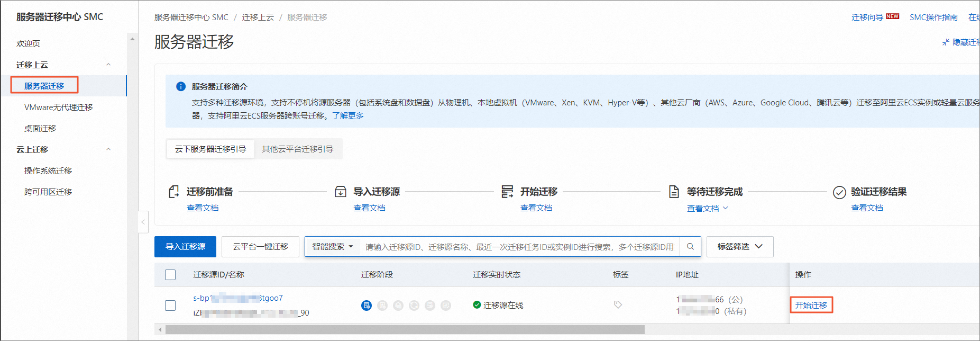Open the 了解更多 link
The height and width of the screenshot is (341, 980).
pos(347,115)
